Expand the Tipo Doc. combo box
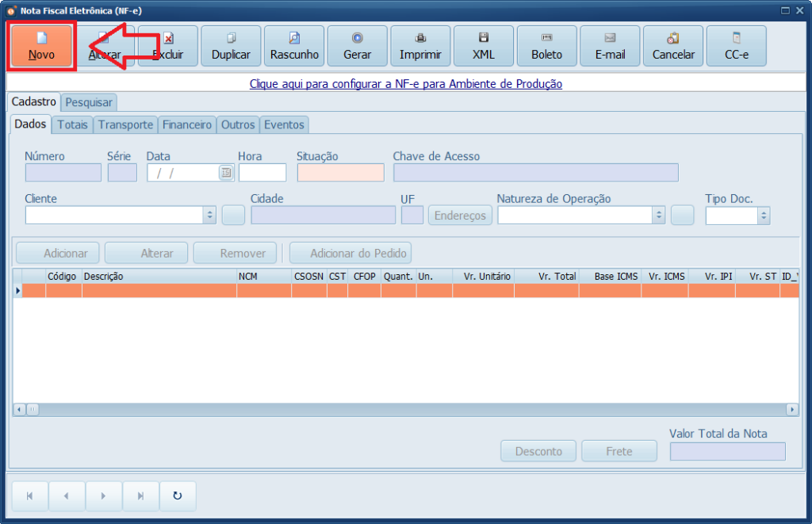 pos(763,216)
